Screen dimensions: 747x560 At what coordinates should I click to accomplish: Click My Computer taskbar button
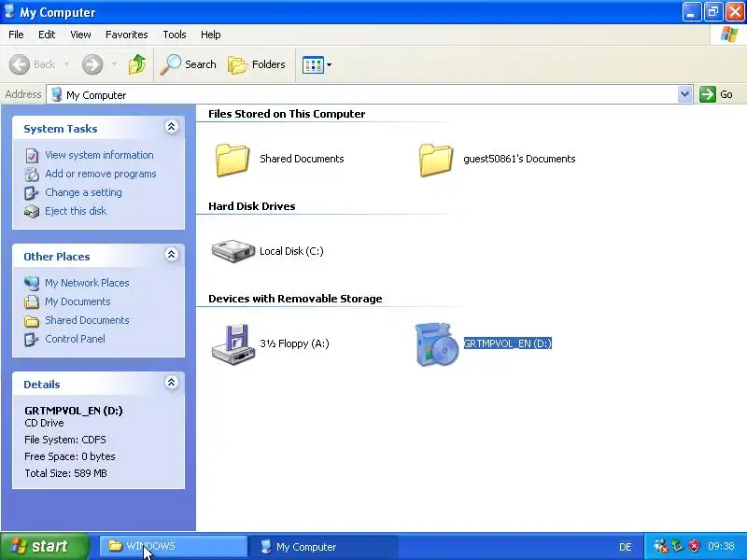(323, 546)
